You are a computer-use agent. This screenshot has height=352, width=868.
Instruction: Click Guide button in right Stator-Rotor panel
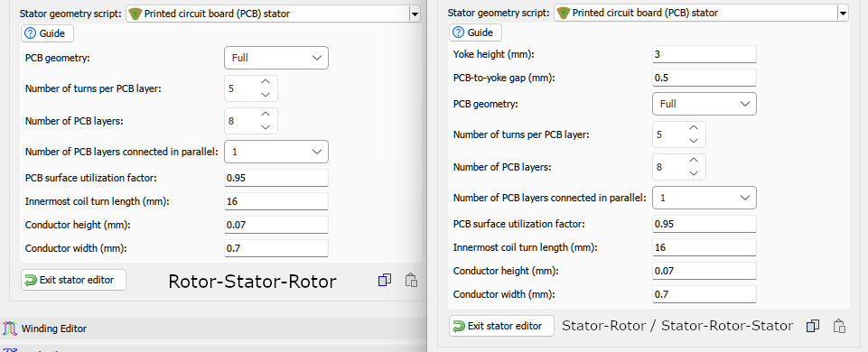point(475,32)
